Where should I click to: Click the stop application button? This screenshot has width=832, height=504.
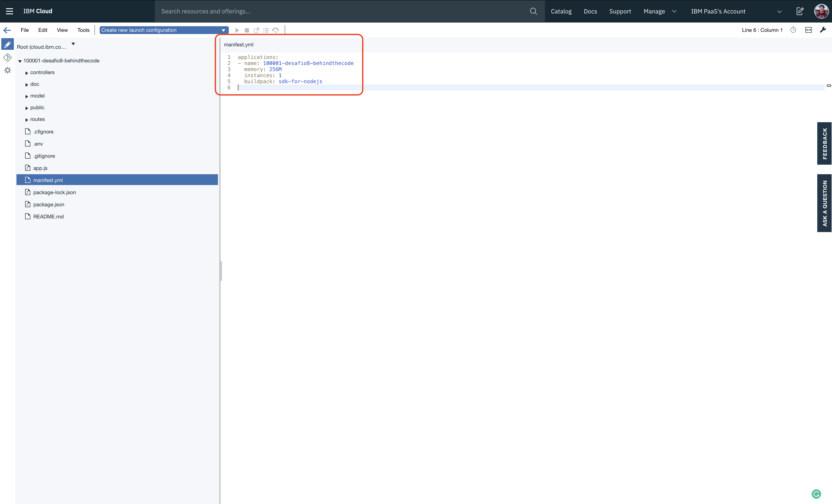(247, 30)
